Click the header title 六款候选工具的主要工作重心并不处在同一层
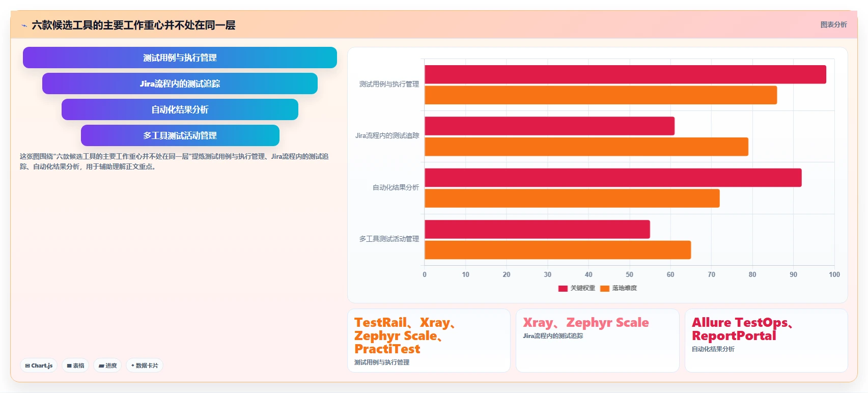This screenshot has height=393, width=868. pos(133,25)
